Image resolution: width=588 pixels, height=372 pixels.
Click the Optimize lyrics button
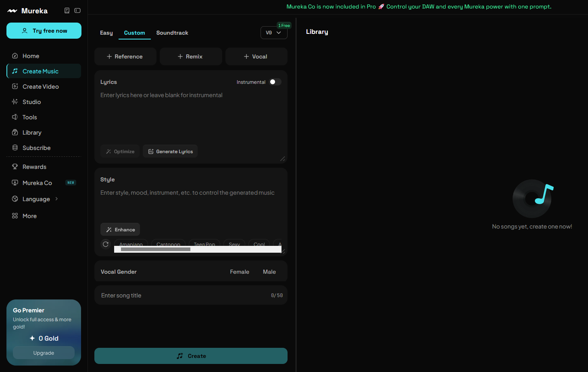click(120, 151)
